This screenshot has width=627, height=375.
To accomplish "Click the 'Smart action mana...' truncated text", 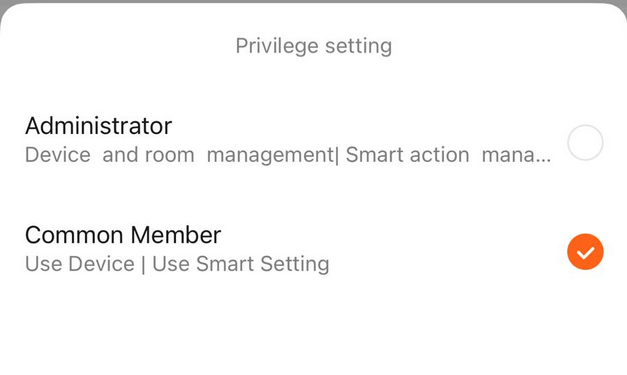I will coord(448,155).
